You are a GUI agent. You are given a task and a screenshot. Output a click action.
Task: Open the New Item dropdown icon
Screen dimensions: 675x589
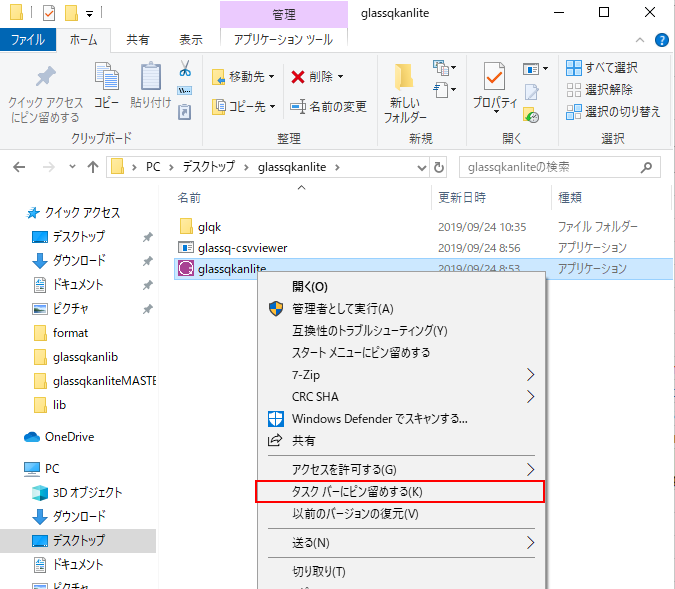445,68
